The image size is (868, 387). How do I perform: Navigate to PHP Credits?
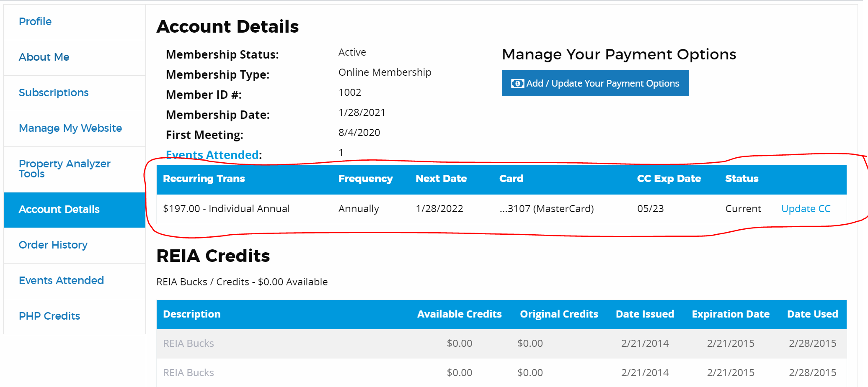point(49,316)
